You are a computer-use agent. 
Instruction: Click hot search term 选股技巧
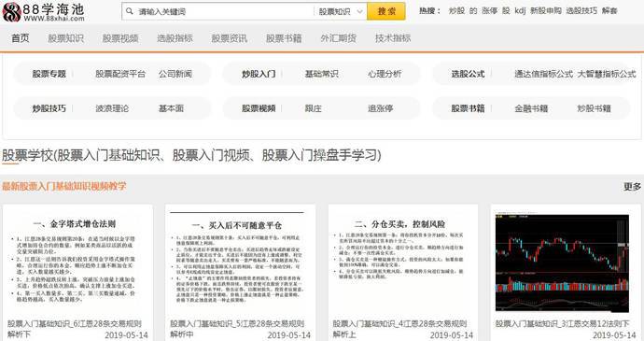point(581,10)
